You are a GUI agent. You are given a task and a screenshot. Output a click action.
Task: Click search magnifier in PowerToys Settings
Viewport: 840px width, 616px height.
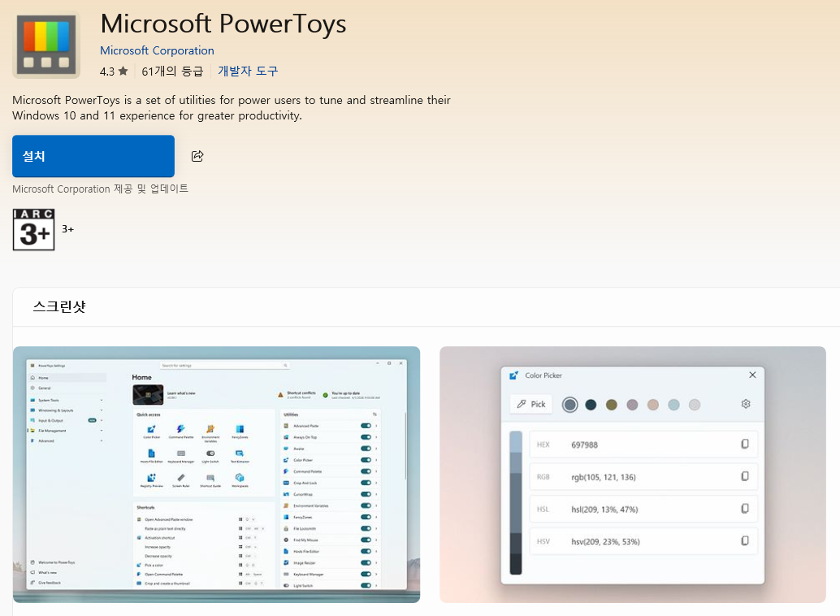285,366
